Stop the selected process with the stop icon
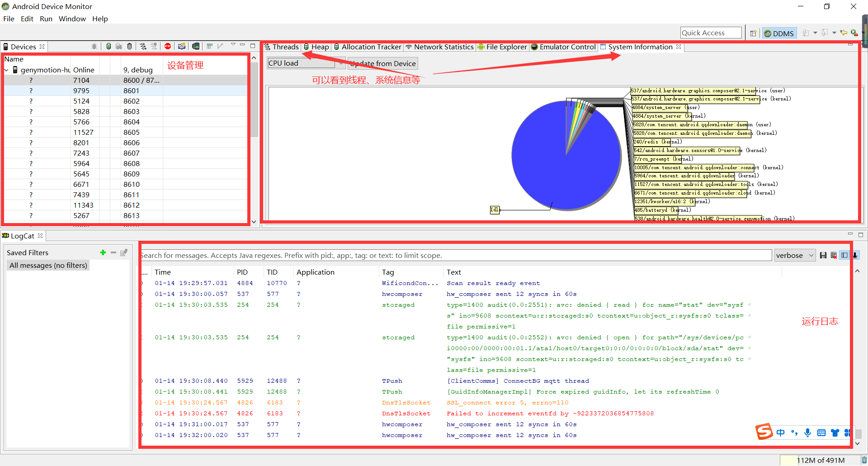Screen dimensions: 868x466 click(168, 46)
